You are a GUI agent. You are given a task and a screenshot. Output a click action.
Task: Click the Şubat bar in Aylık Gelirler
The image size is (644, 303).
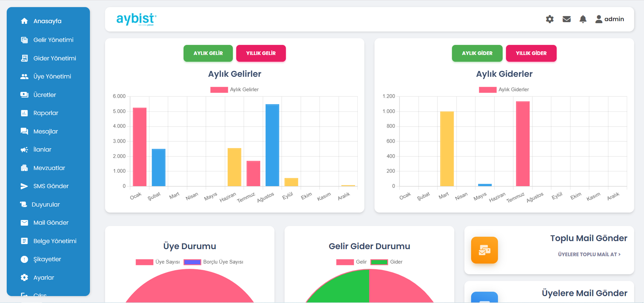(x=159, y=168)
